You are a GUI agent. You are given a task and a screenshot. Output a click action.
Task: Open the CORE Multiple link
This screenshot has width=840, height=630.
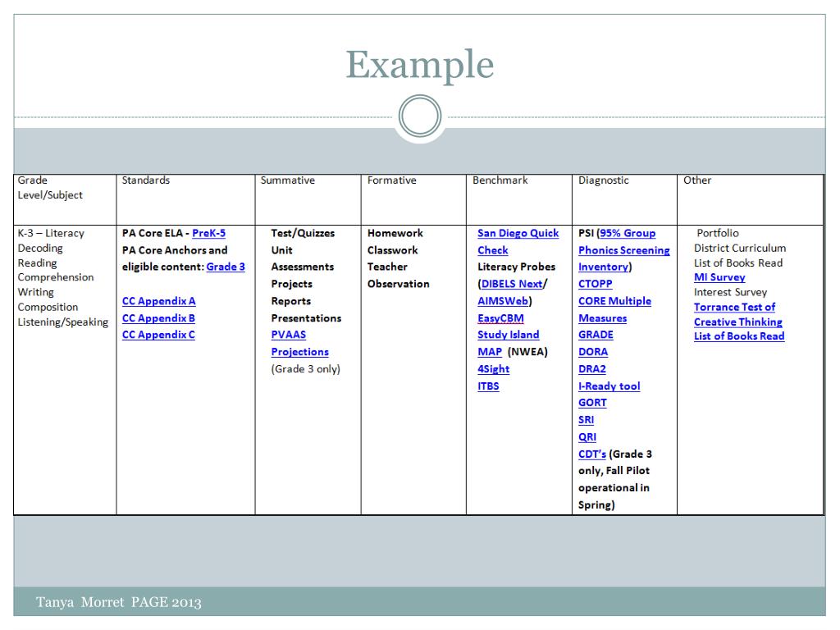point(614,301)
